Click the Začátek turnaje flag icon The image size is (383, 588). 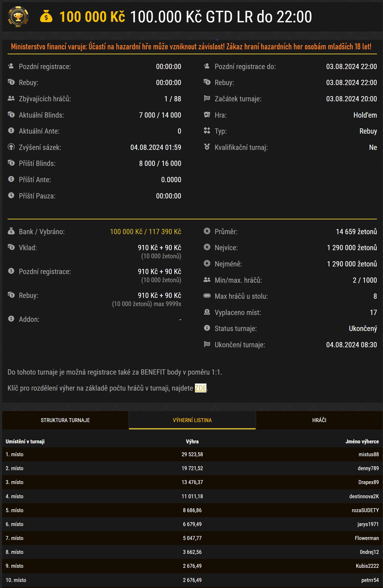pyautogui.click(x=207, y=98)
